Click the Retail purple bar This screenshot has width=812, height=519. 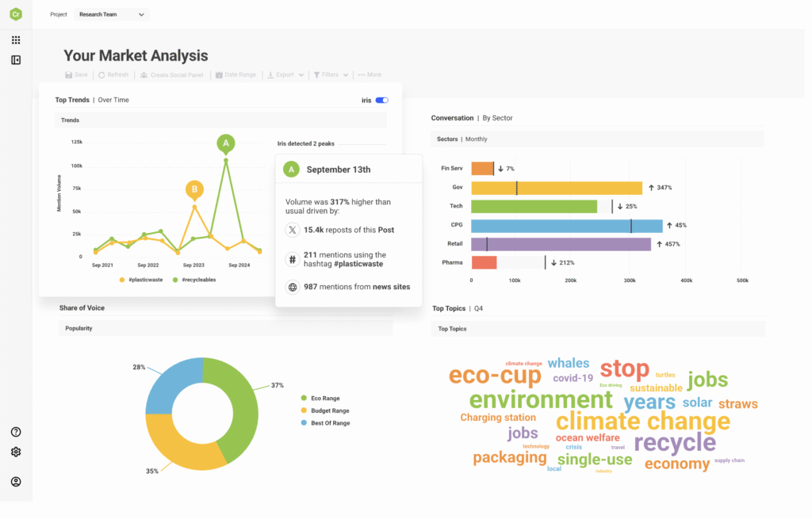561,244
